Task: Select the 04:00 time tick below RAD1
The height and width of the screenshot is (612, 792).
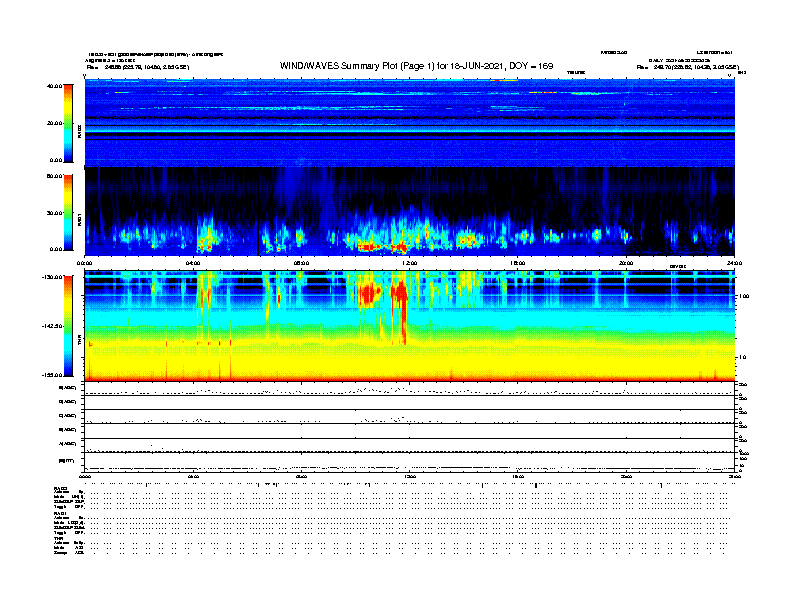Action: click(193, 263)
